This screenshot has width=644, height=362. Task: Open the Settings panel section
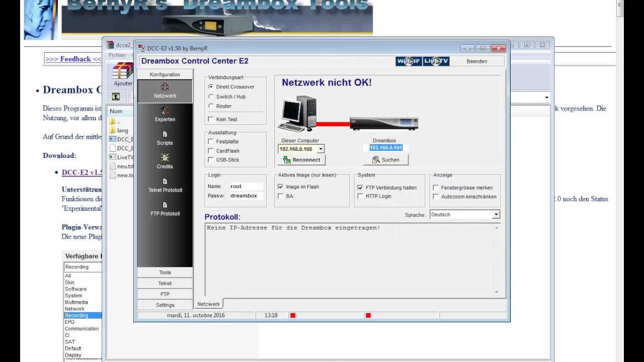165,305
